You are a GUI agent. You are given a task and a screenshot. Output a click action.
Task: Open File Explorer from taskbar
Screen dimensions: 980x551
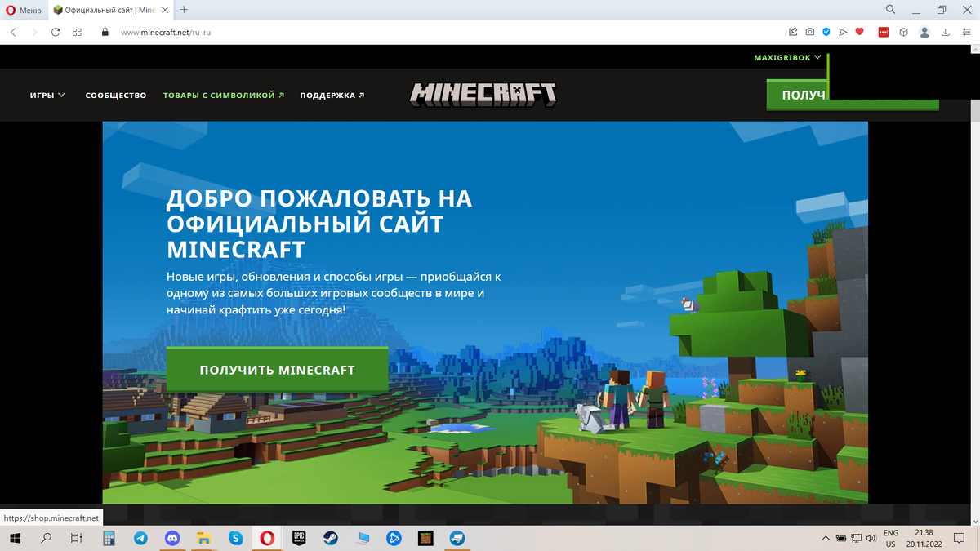point(203,538)
